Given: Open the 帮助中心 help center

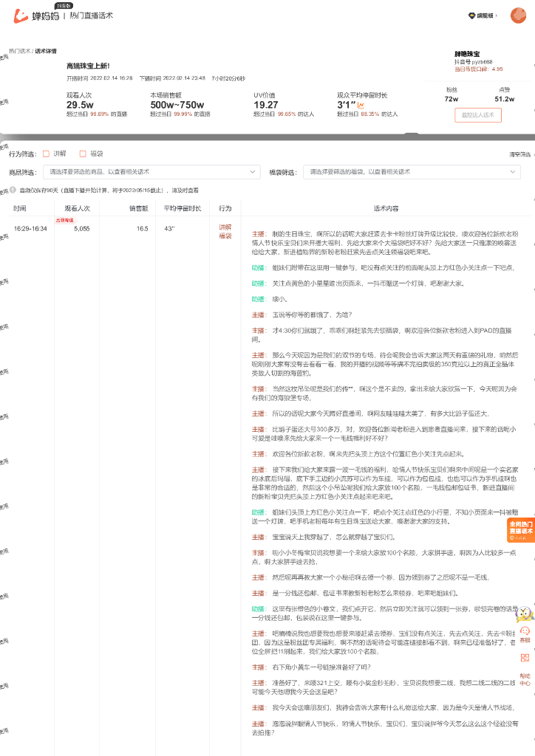Looking at the screenshot, I should pos(525,679).
